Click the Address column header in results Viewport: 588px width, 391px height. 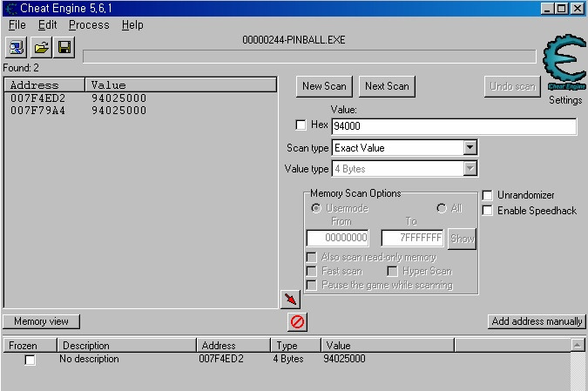pos(44,85)
